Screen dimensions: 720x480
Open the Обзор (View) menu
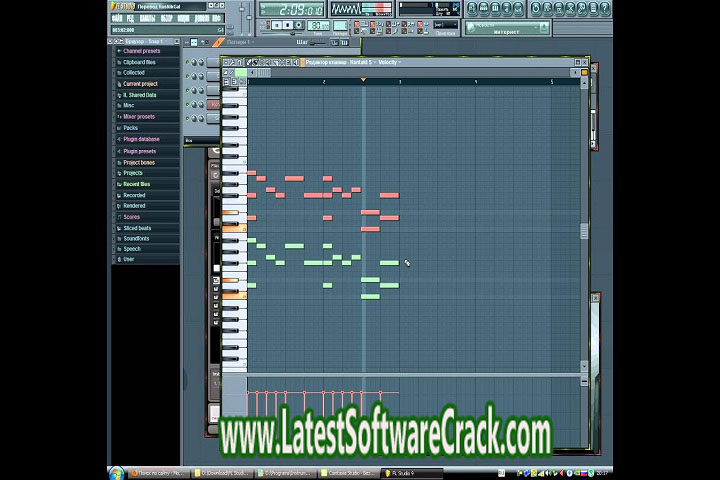(166, 18)
